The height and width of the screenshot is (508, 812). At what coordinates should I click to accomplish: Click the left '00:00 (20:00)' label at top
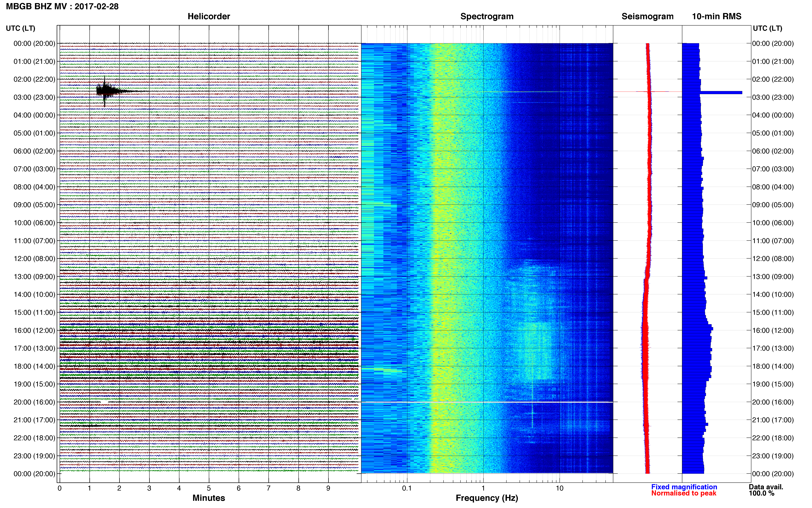coord(34,44)
